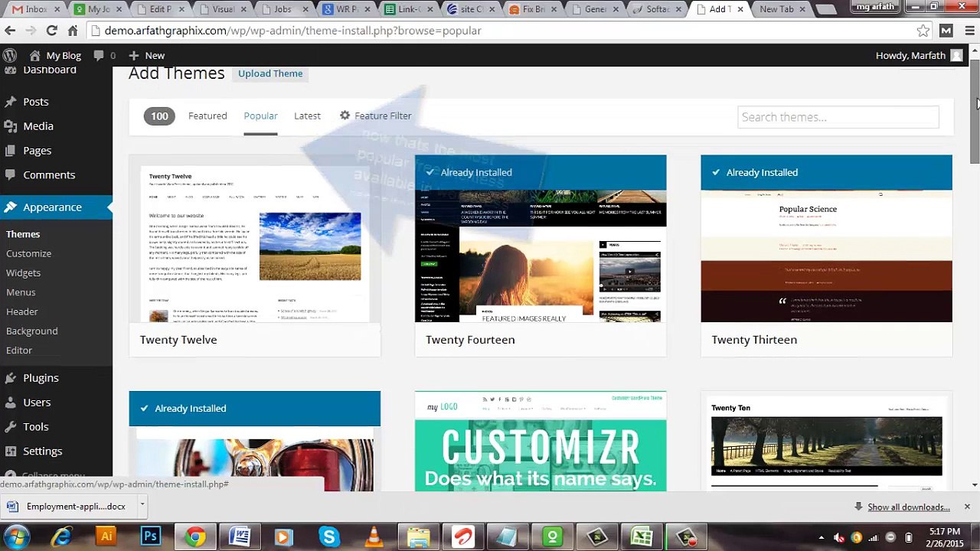Click the 100 themes count badge
980x551 pixels.
click(x=159, y=116)
